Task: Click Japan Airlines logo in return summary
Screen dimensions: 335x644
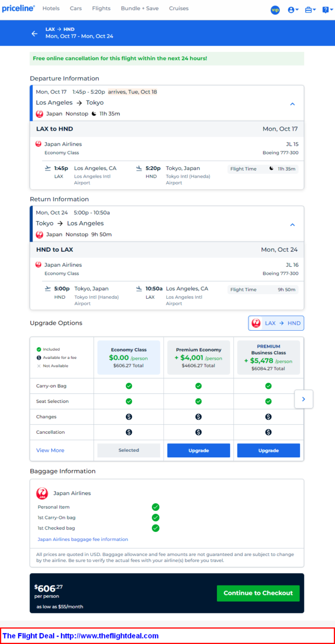Action: (39, 234)
